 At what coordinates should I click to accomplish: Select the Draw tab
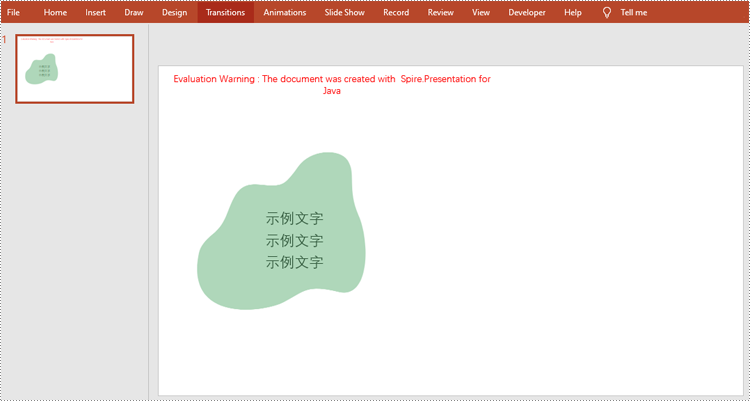click(134, 12)
